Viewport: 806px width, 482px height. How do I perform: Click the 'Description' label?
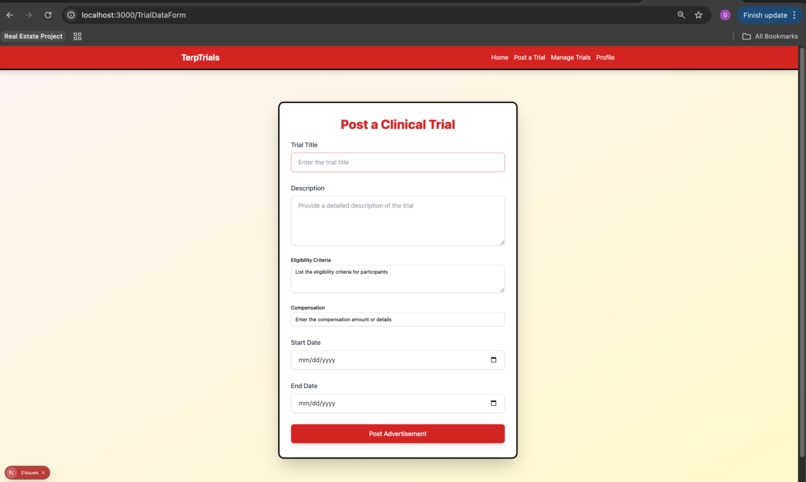point(307,188)
